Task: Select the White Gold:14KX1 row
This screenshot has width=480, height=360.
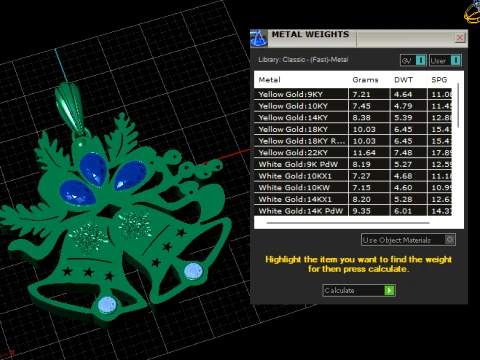Action: click(353, 199)
